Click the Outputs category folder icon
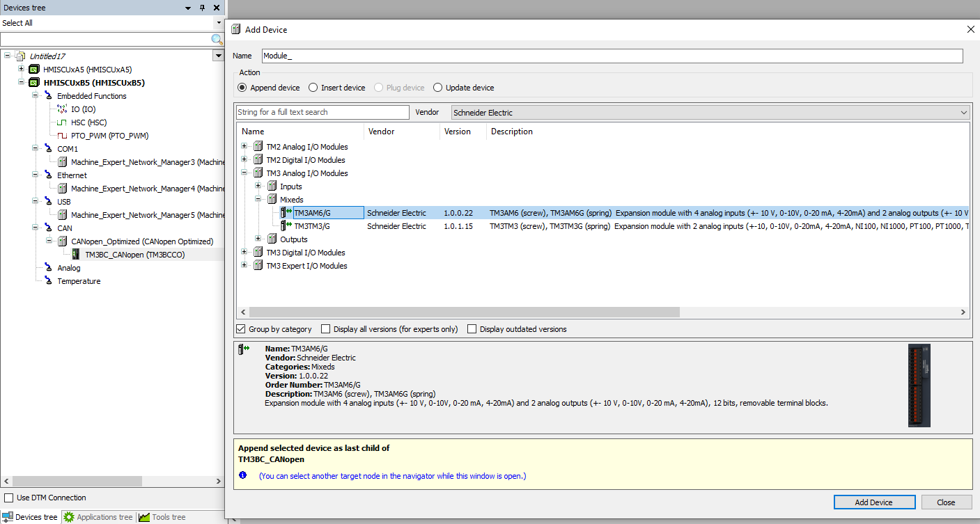 [272, 239]
